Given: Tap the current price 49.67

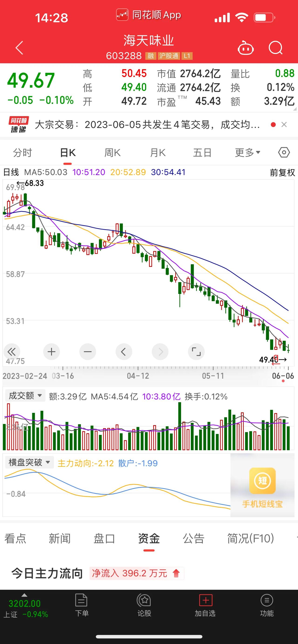Looking at the screenshot, I should coord(31,80).
